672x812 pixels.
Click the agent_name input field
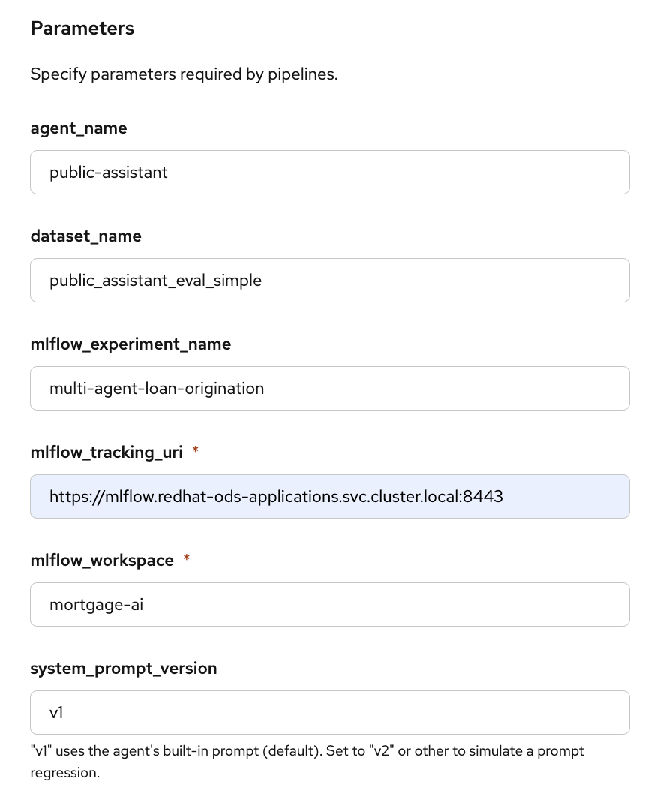[329, 173]
